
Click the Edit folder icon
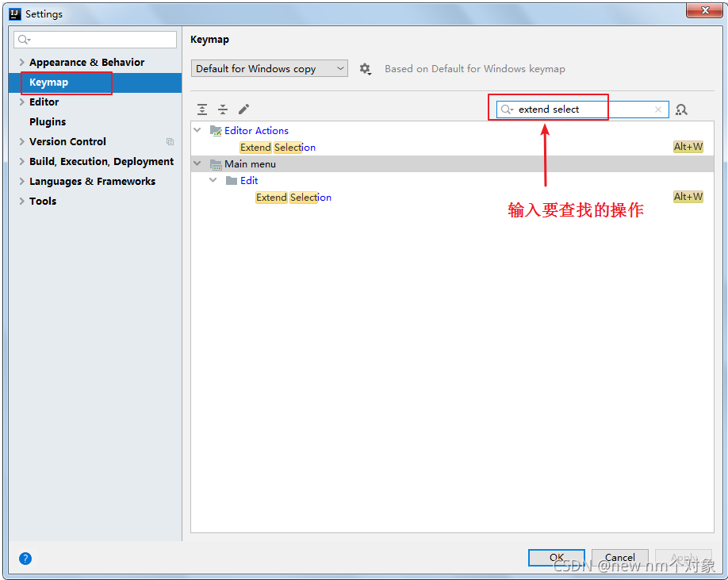232,181
